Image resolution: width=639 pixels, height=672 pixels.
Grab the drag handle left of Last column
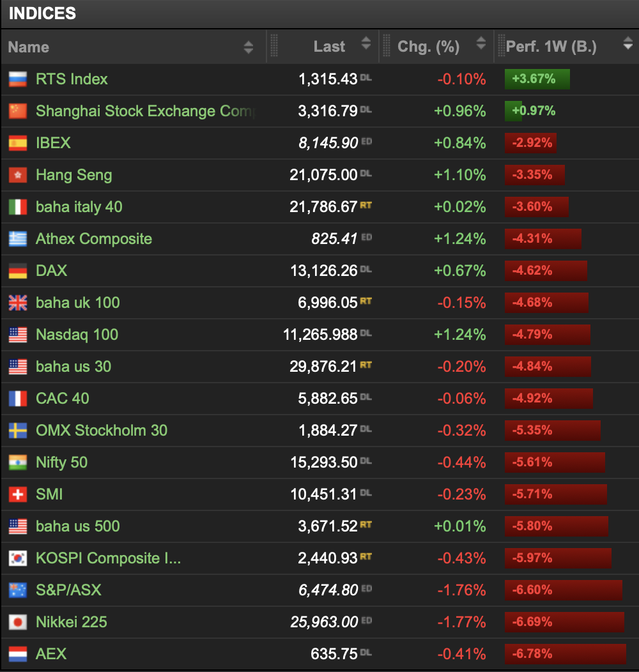[274, 45]
